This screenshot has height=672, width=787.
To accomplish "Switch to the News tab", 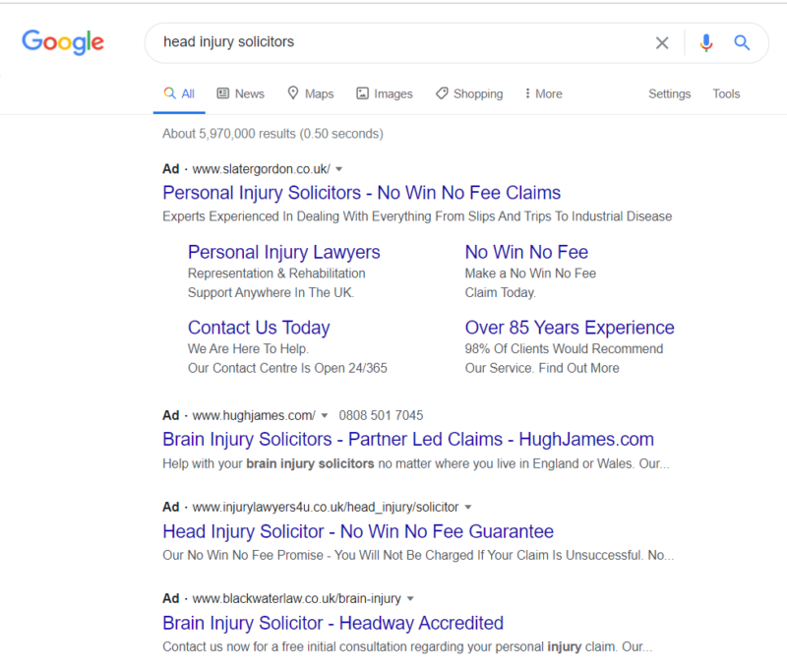I will pos(240,93).
